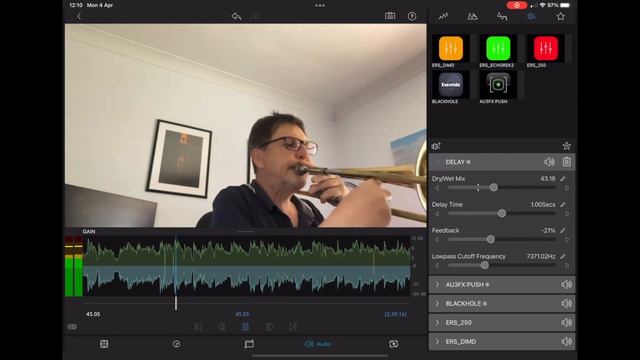The image size is (640, 360).
Task: Jump to the previous keyframe
Action: click(x=198, y=327)
